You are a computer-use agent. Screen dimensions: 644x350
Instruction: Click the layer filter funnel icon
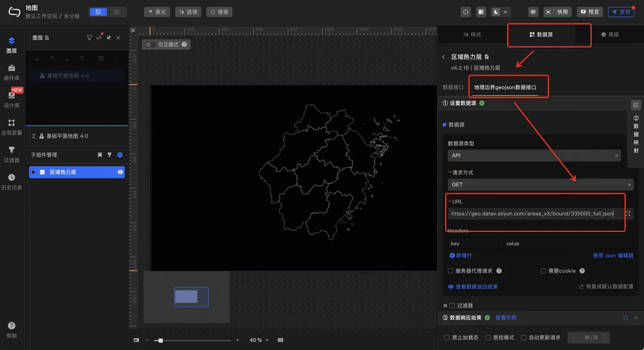(89, 38)
